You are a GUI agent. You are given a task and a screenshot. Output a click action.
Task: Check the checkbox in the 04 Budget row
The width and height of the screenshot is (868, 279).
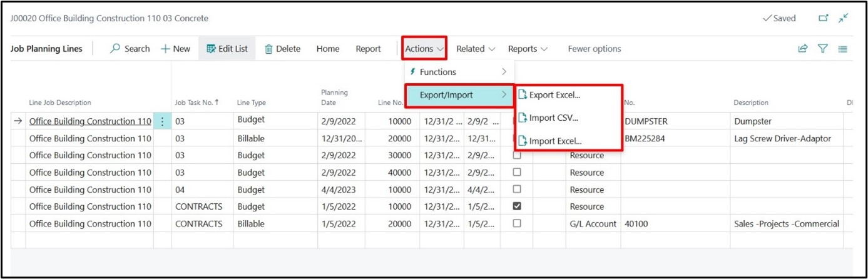(x=517, y=189)
